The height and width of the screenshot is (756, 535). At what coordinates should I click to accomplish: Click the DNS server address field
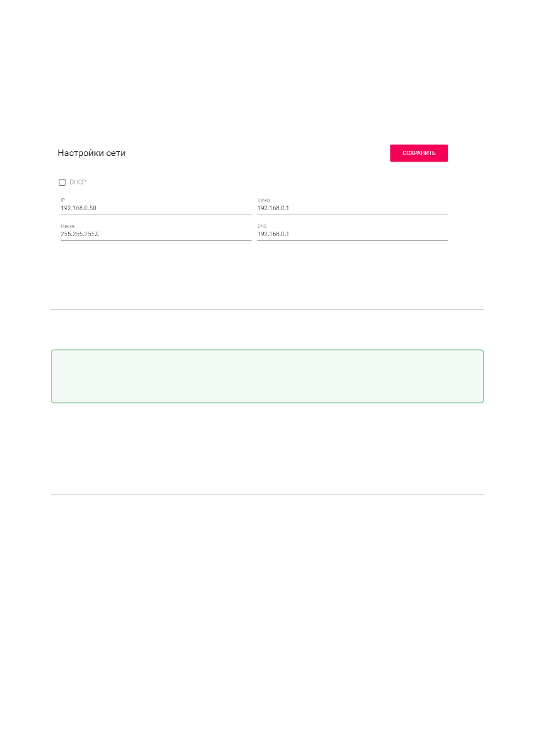pos(352,234)
